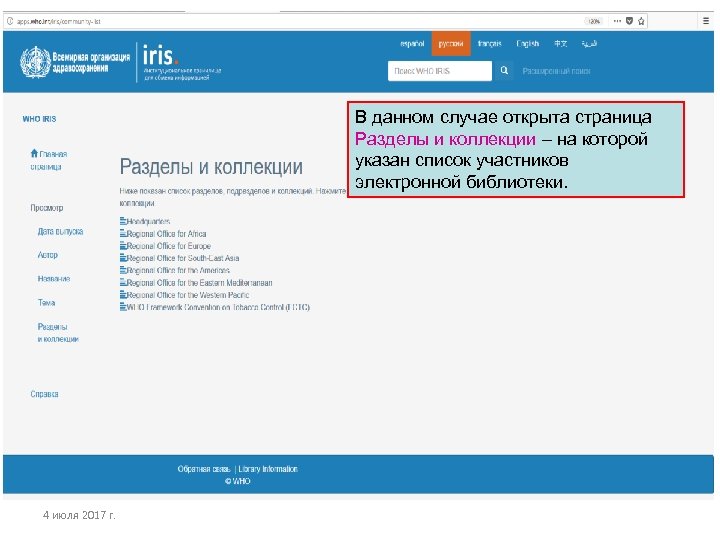The width and height of the screenshot is (720, 540).
Task: Open Regional Office for Europe
Action: [x=169, y=246]
